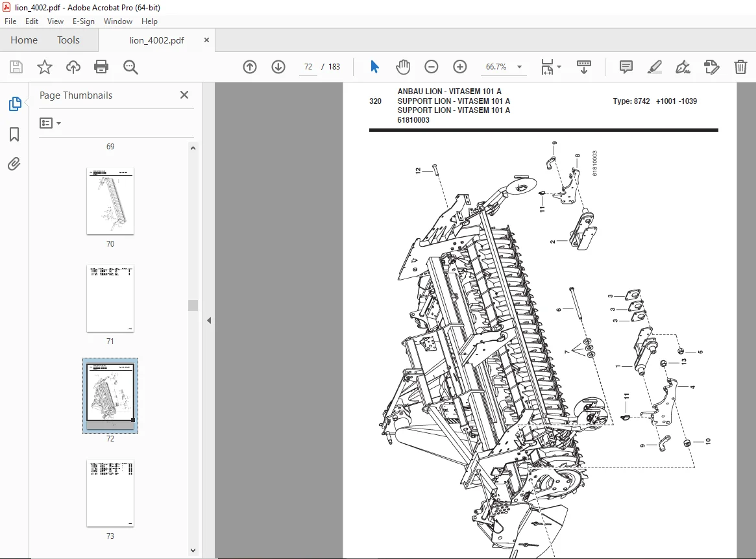Expand the page fit options arrow
This screenshot has width=756, height=559.
tap(559, 67)
